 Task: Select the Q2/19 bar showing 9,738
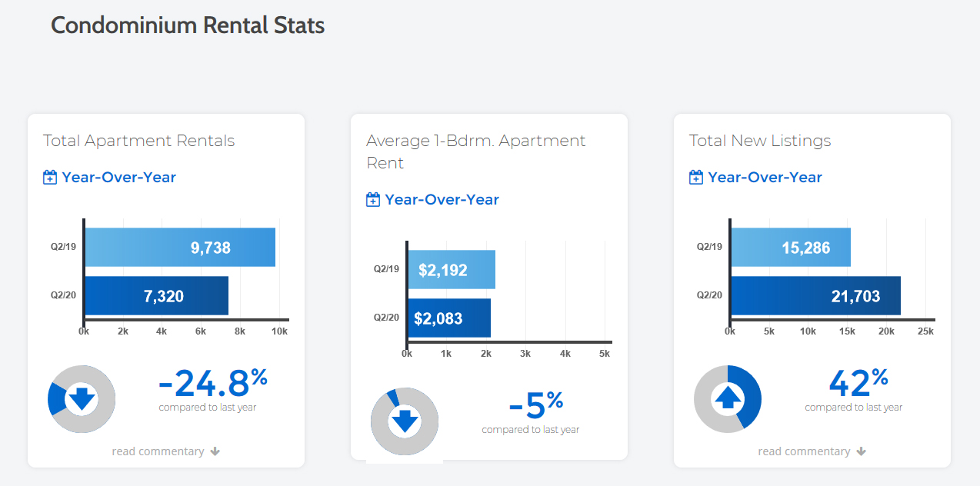point(180,248)
